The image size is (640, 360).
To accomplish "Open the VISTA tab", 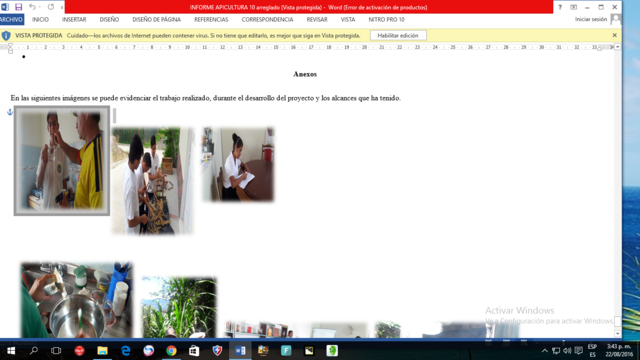I will (x=348, y=20).
